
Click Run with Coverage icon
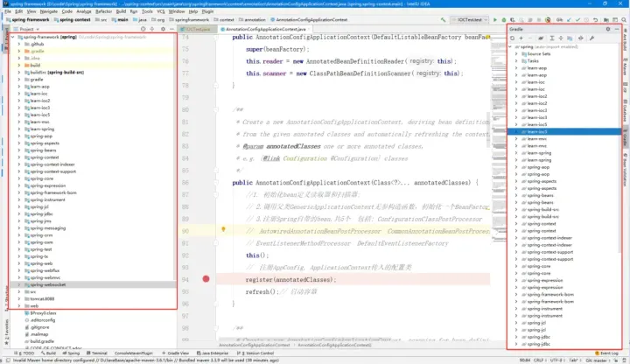click(x=512, y=19)
